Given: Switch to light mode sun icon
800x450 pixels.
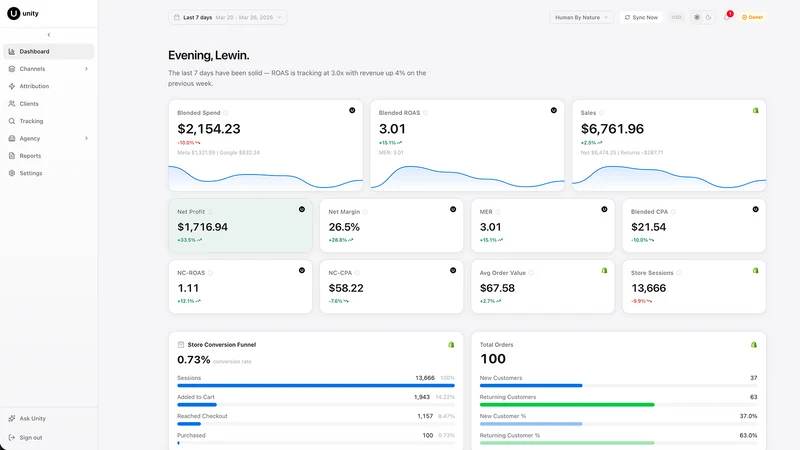Looking at the screenshot, I should point(697,17).
